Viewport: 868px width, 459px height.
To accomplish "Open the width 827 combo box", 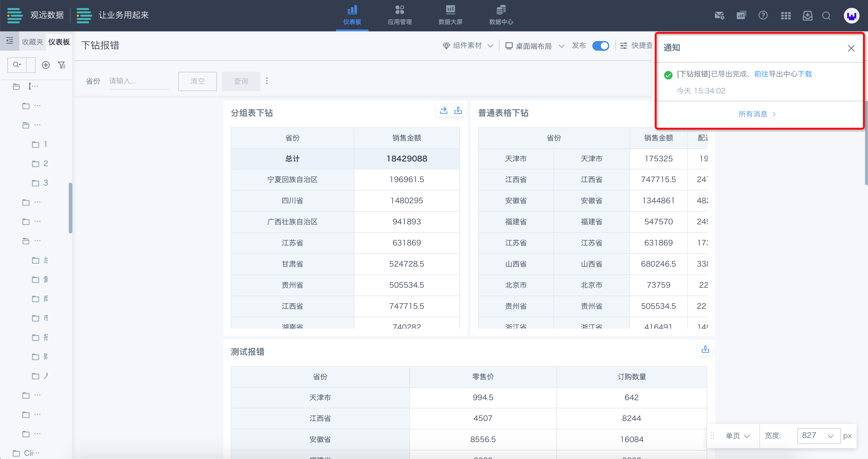I will pyautogui.click(x=818, y=436).
